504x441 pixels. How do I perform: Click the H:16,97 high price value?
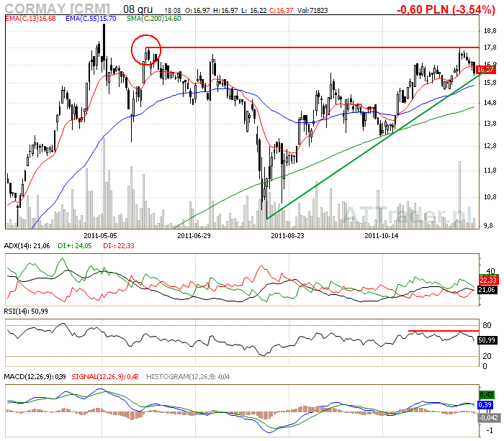pyautogui.click(x=225, y=11)
